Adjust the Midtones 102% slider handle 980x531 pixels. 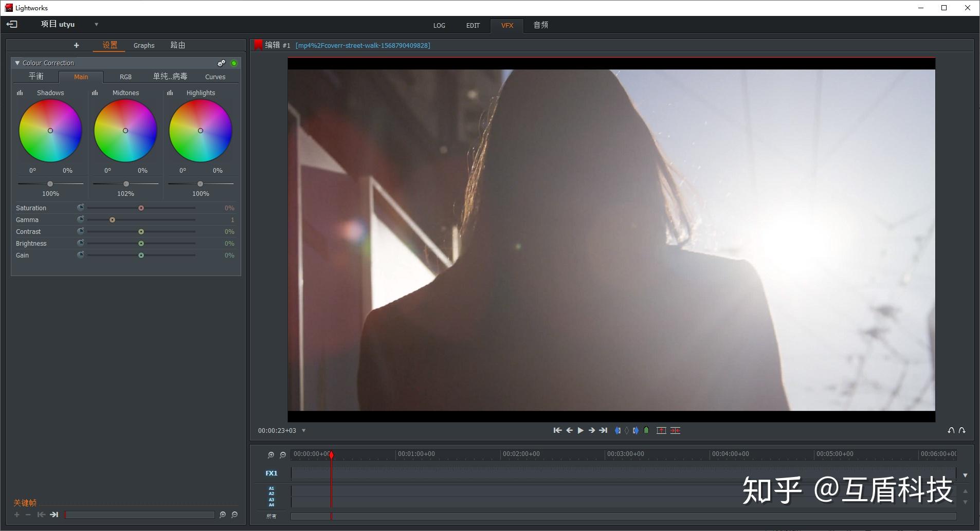tap(126, 184)
